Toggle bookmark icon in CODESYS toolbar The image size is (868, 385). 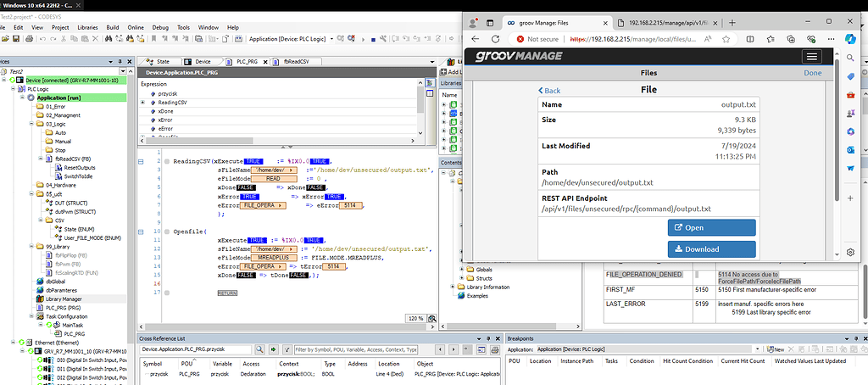[x=154, y=39]
